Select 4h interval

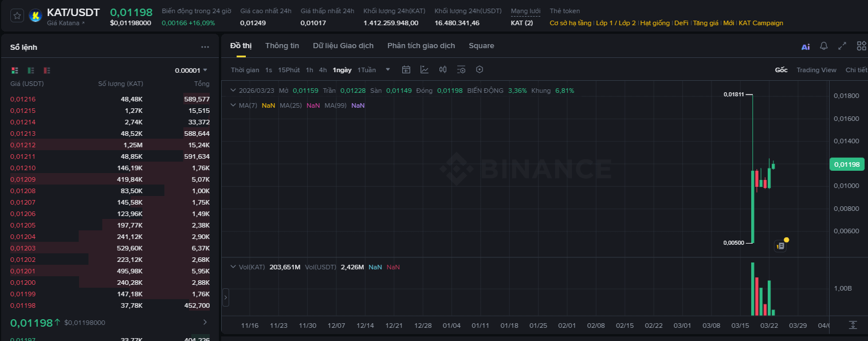(323, 70)
